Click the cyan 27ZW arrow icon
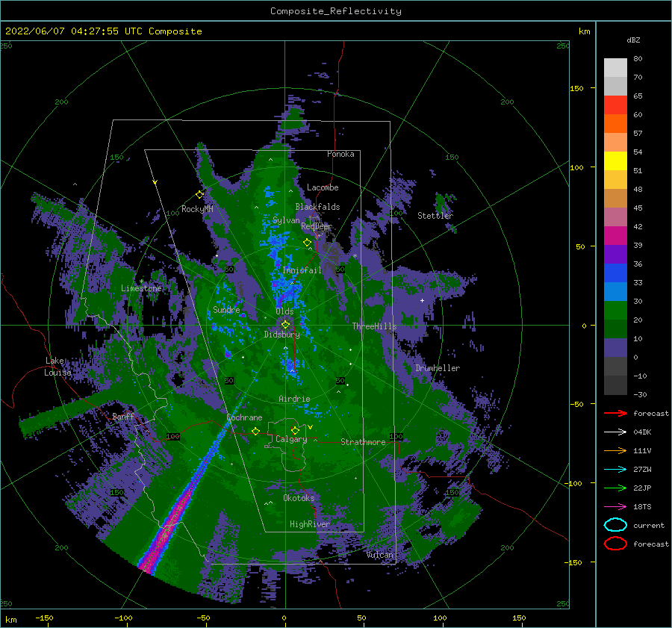The width and height of the screenshot is (672, 628). click(615, 470)
